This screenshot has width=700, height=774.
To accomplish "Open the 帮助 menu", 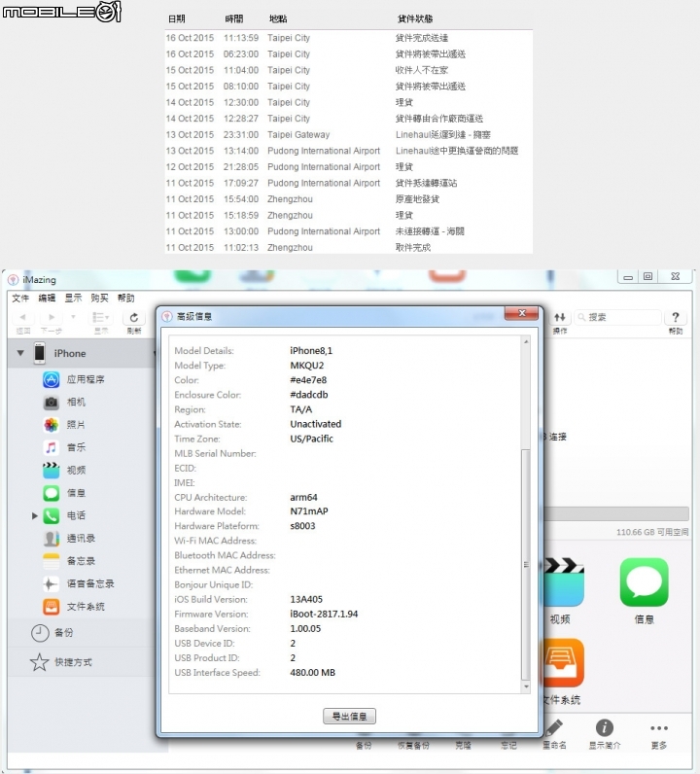I will 125,299.
